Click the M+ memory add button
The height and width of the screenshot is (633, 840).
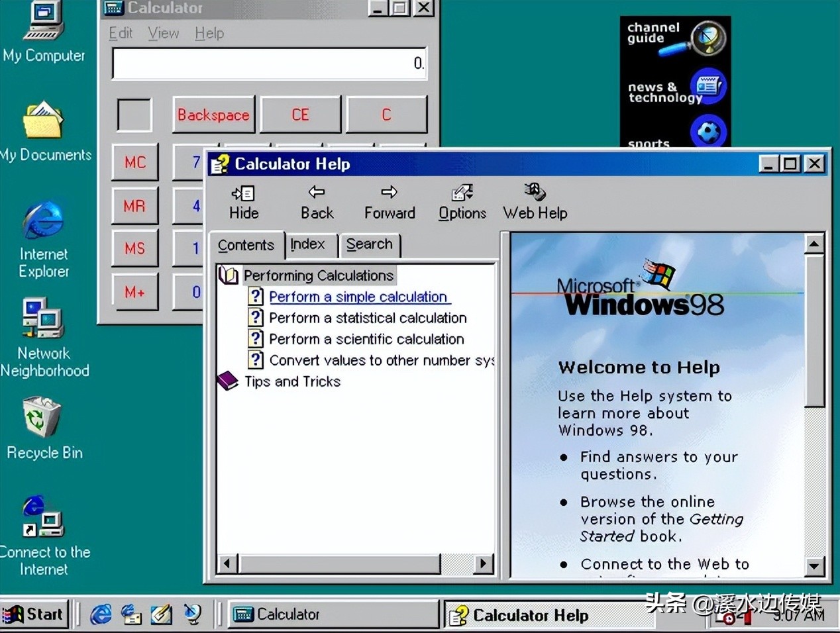tap(135, 292)
